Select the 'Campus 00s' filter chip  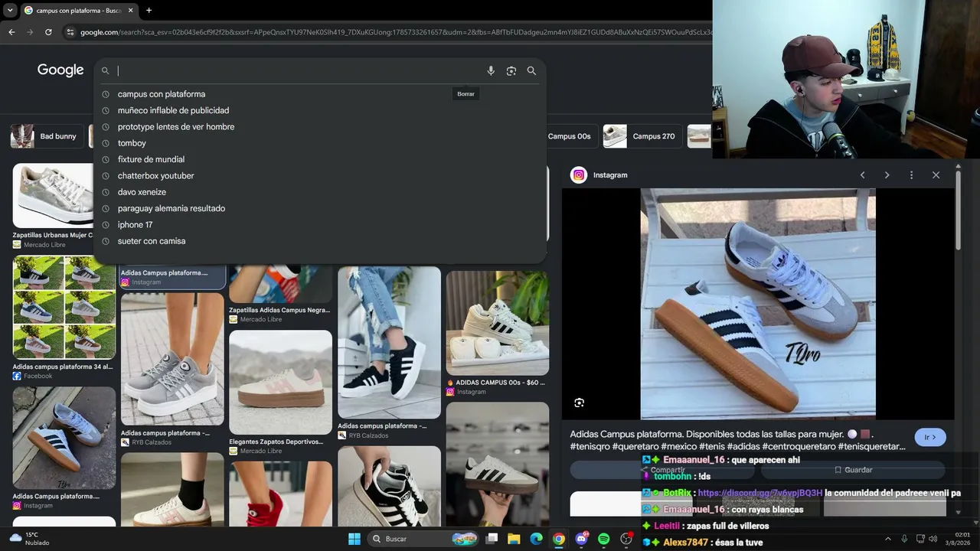(x=570, y=136)
